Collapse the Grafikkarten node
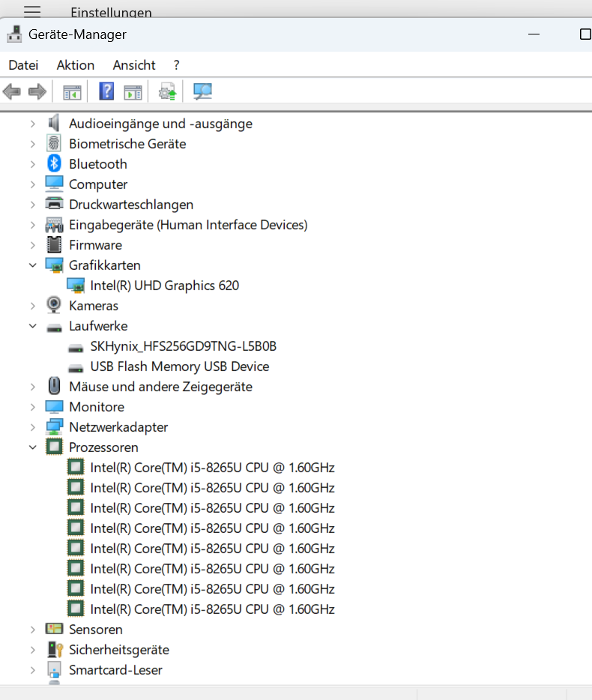This screenshot has height=700, width=592. [32, 265]
